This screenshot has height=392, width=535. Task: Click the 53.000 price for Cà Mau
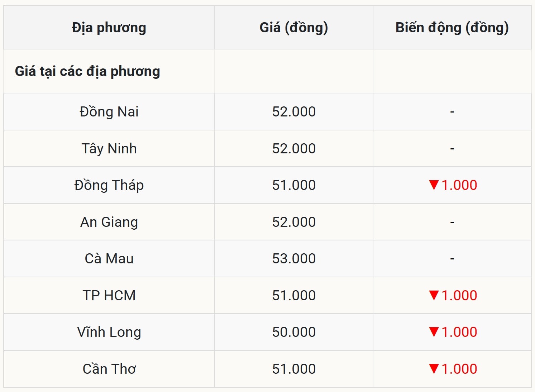pyautogui.click(x=294, y=259)
